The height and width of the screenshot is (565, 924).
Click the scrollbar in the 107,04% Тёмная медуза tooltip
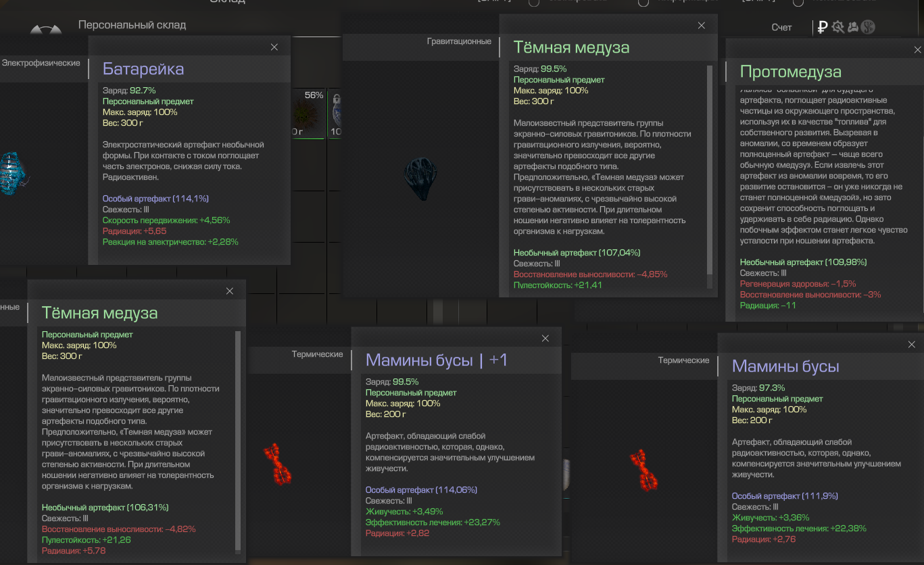tap(709, 170)
